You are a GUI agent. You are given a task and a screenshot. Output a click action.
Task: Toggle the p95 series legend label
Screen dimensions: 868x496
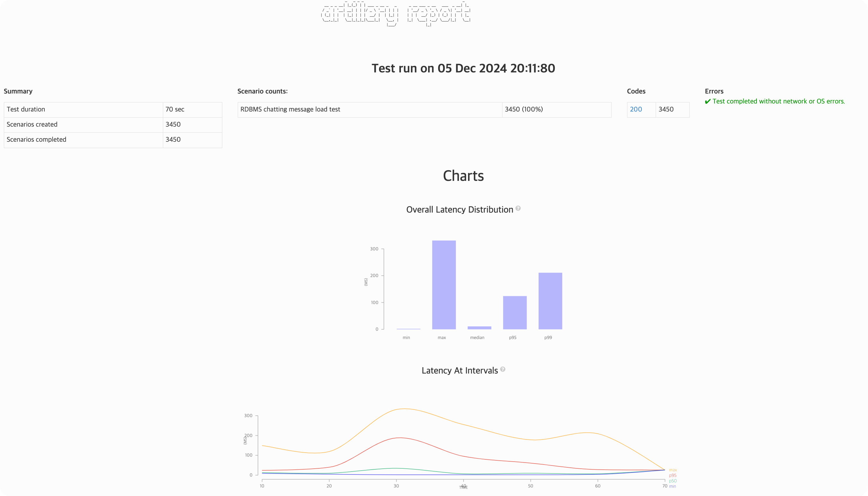(x=672, y=475)
